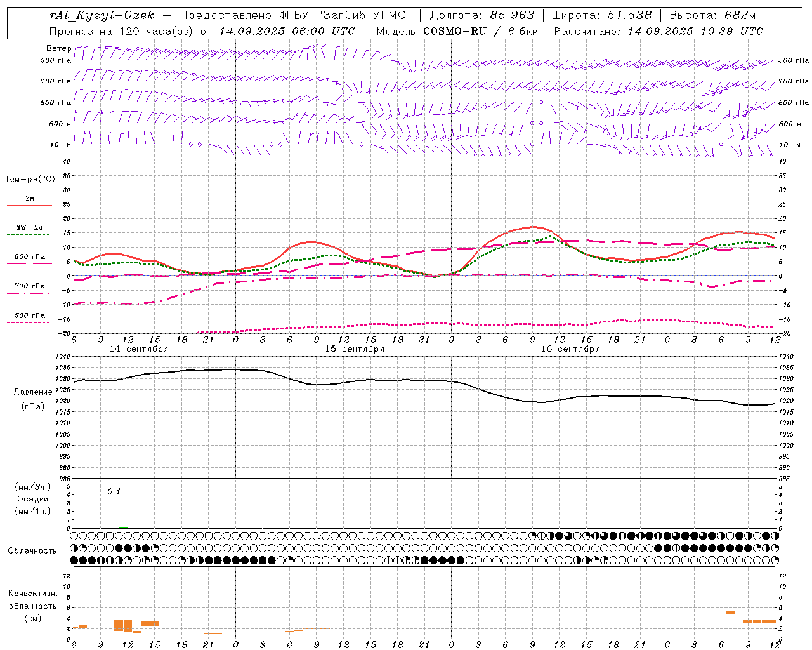812x650 pixels.
Task: Click the forecast text Прогноз на 120 часа(ов)
Action: point(122,31)
